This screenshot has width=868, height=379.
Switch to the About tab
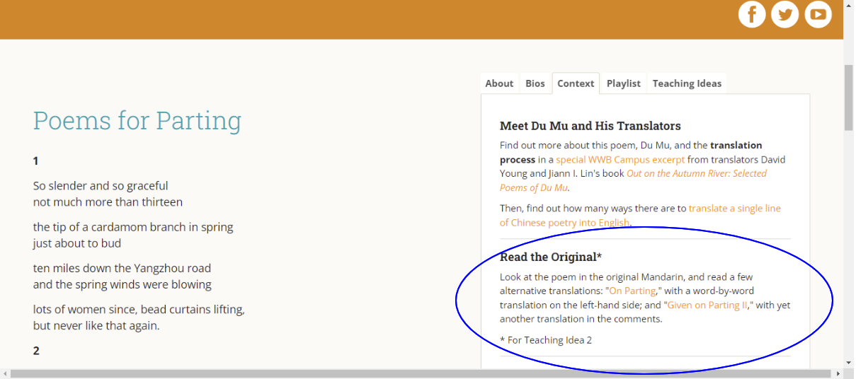pyautogui.click(x=499, y=83)
